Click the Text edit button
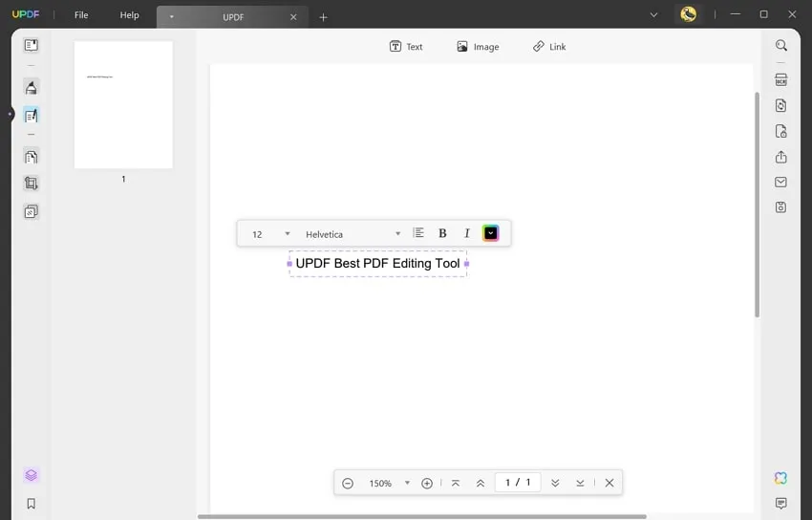This screenshot has height=520, width=812. point(407,47)
